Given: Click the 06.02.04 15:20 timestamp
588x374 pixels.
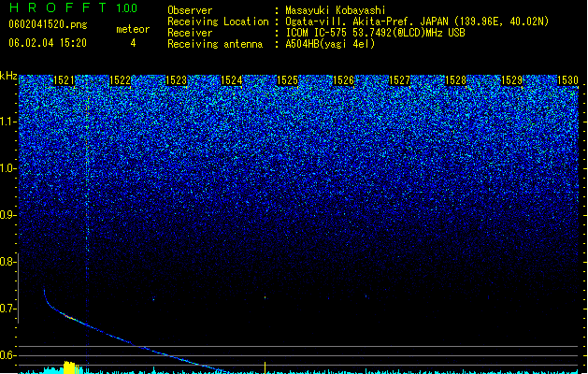Looking at the screenshot, I should pyautogui.click(x=48, y=43).
